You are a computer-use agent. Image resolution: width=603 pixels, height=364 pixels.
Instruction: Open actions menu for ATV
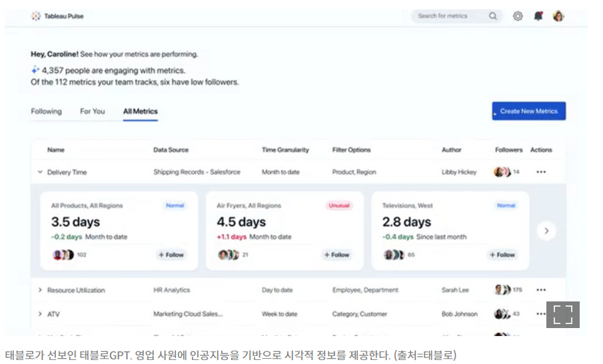pos(540,313)
